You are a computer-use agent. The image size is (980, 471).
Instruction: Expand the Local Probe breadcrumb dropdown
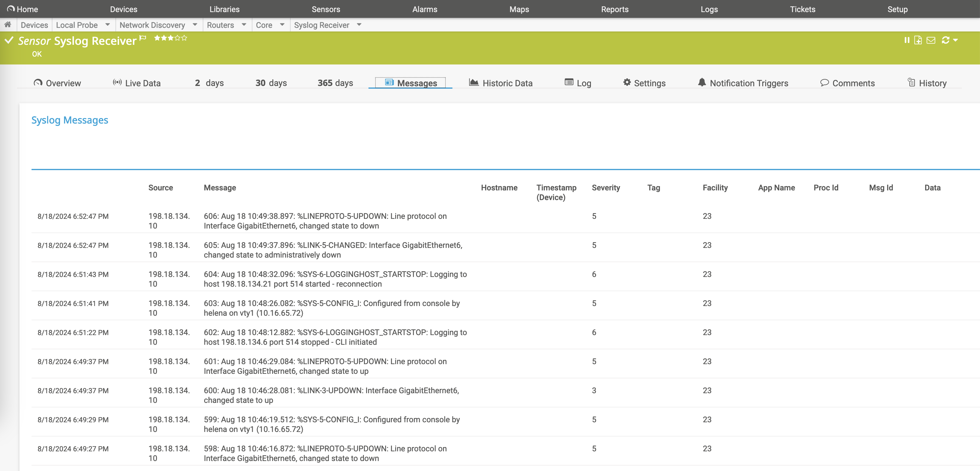pyautogui.click(x=108, y=25)
